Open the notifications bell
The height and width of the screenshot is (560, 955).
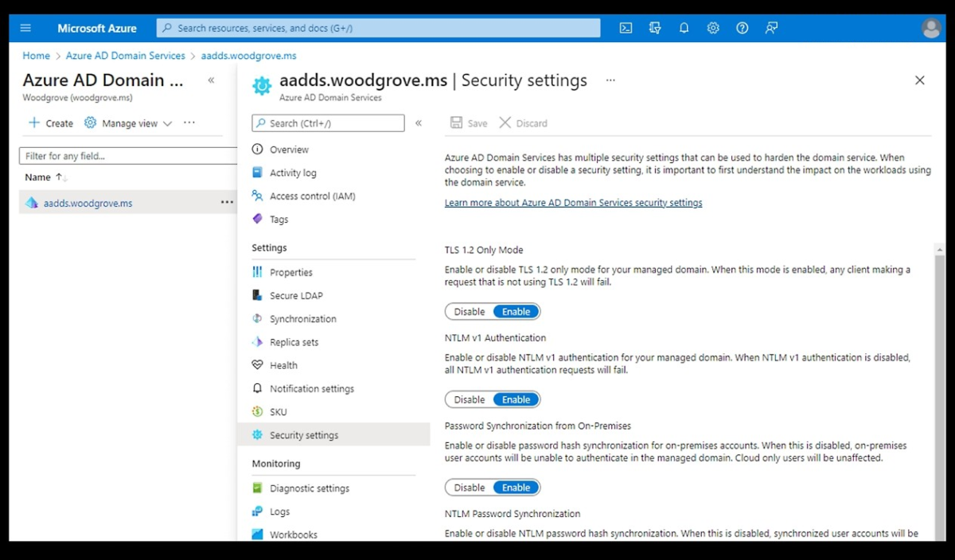pyautogui.click(x=684, y=28)
